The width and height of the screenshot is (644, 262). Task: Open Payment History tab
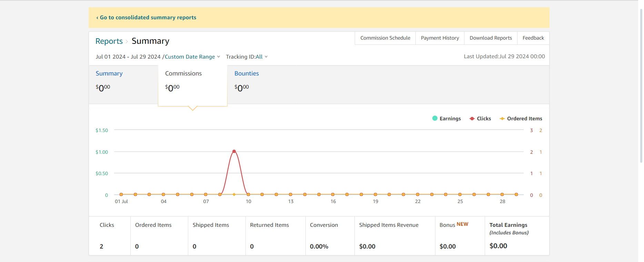[440, 38]
